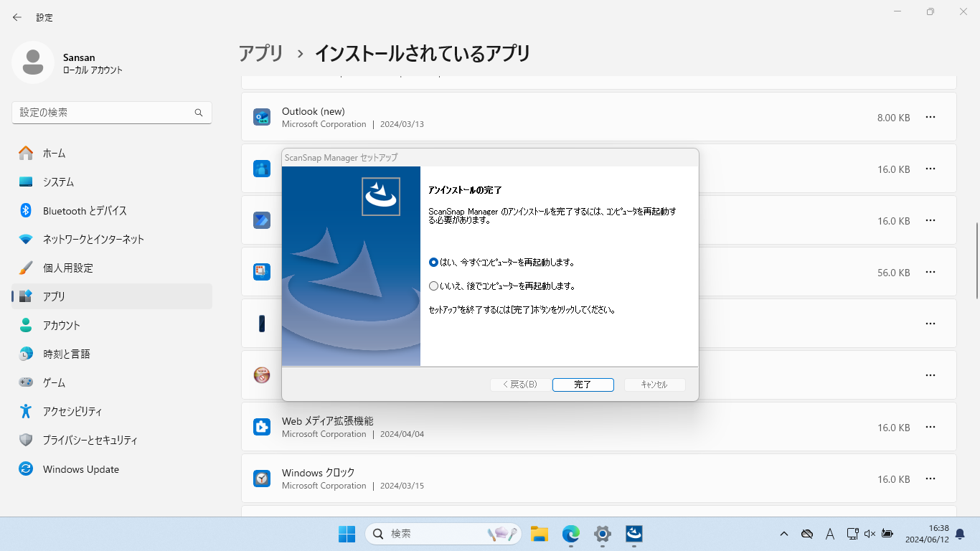980x551 pixels.
Task: Click Web メディア拡張機能 app name
Action: click(328, 421)
